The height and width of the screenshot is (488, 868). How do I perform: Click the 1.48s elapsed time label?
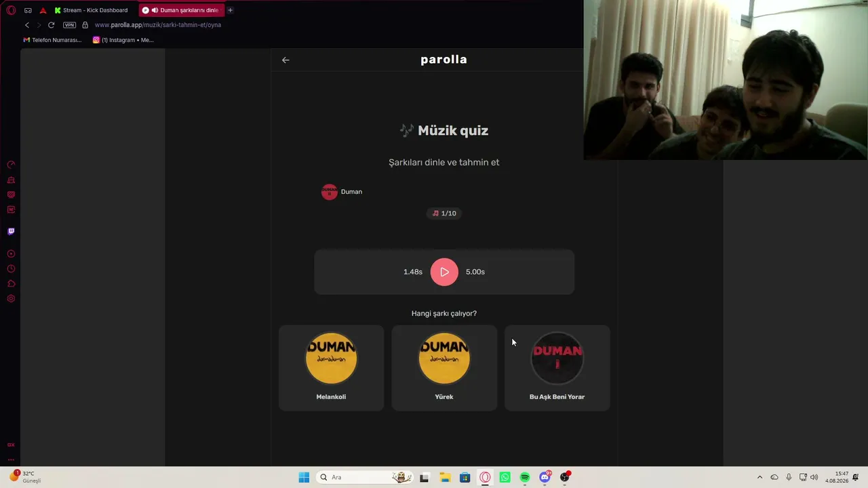click(x=413, y=272)
